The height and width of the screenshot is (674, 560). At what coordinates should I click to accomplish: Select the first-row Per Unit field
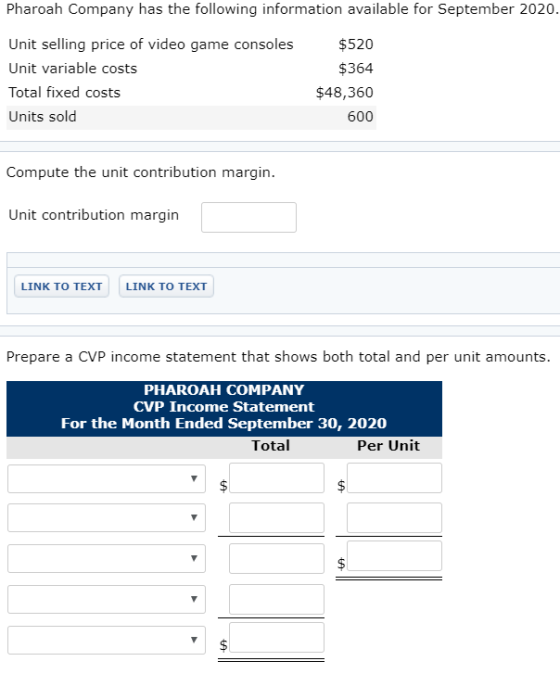pos(394,478)
